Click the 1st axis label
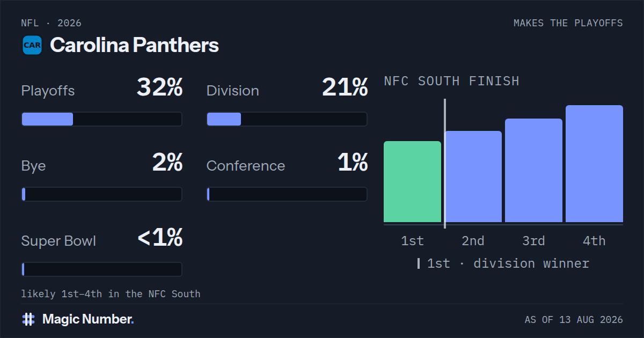This screenshot has width=644, height=338. (x=412, y=241)
